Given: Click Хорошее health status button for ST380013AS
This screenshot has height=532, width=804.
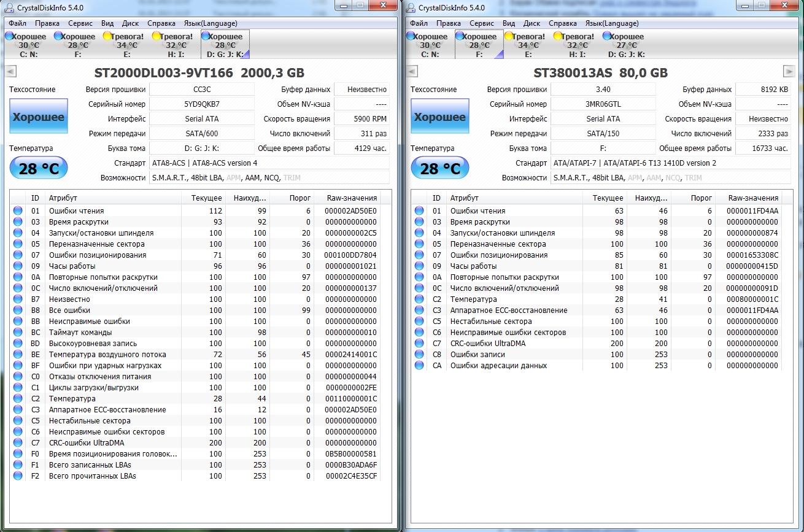Looking at the screenshot, I should point(439,117).
